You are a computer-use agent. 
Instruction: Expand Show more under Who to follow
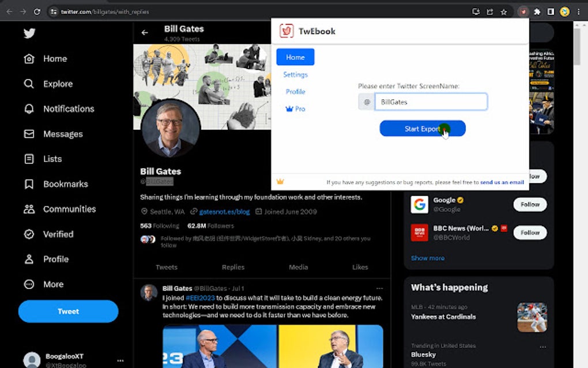coord(427,258)
